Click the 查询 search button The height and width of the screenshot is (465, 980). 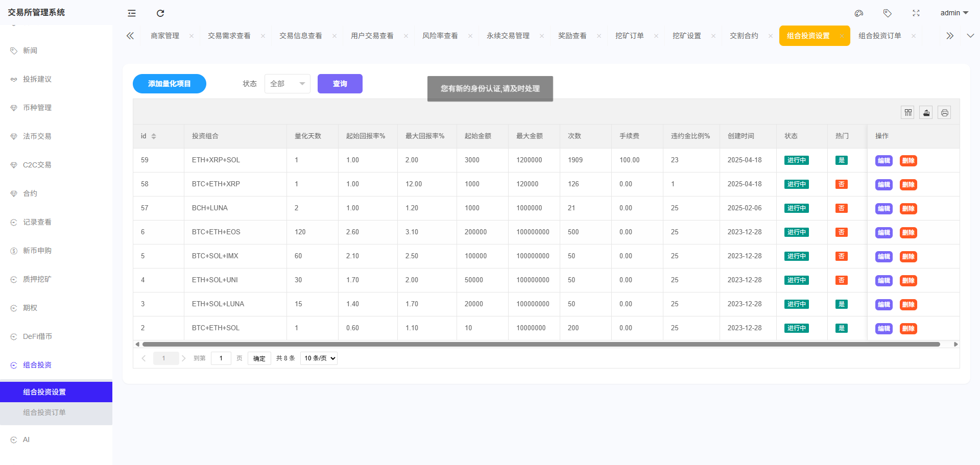pos(340,83)
